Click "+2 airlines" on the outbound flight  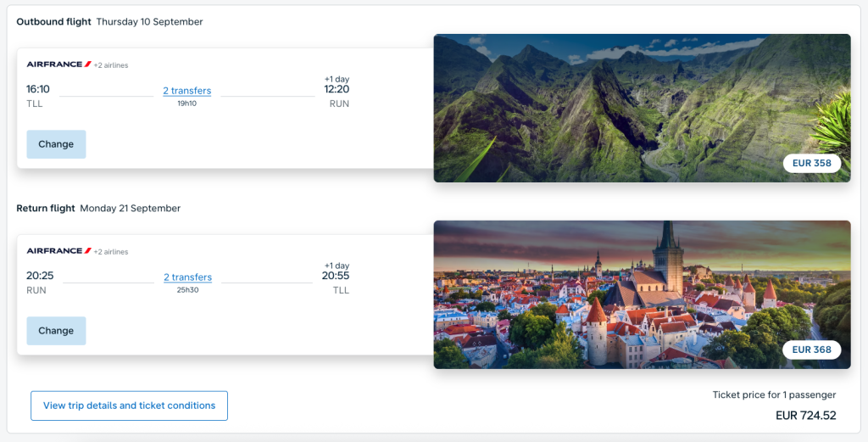point(111,65)
